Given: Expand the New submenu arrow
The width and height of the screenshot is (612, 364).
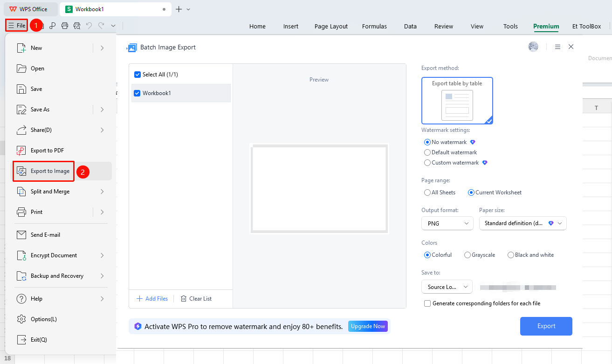Looking at the screenshot, I should click(x=102, y=48).
